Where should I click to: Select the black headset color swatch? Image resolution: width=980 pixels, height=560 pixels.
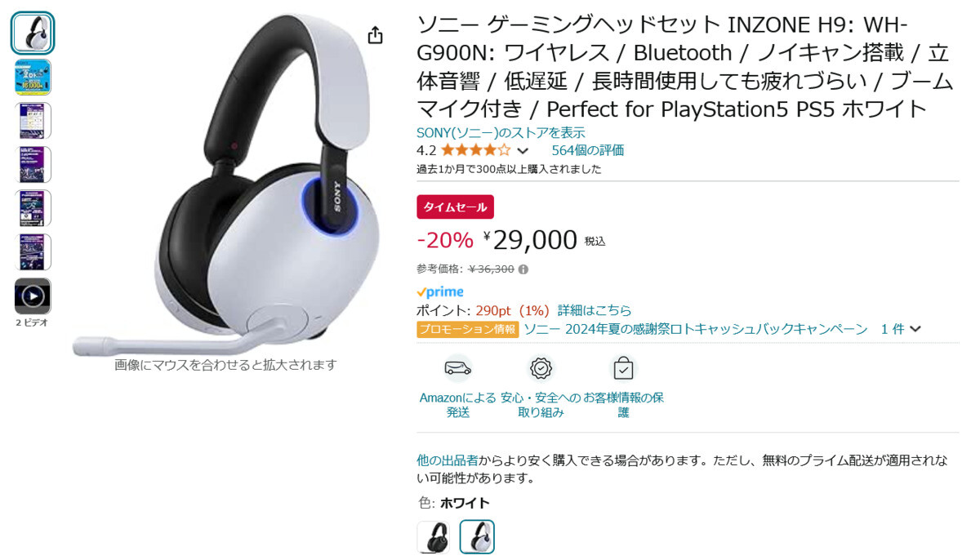coord(433,537)
